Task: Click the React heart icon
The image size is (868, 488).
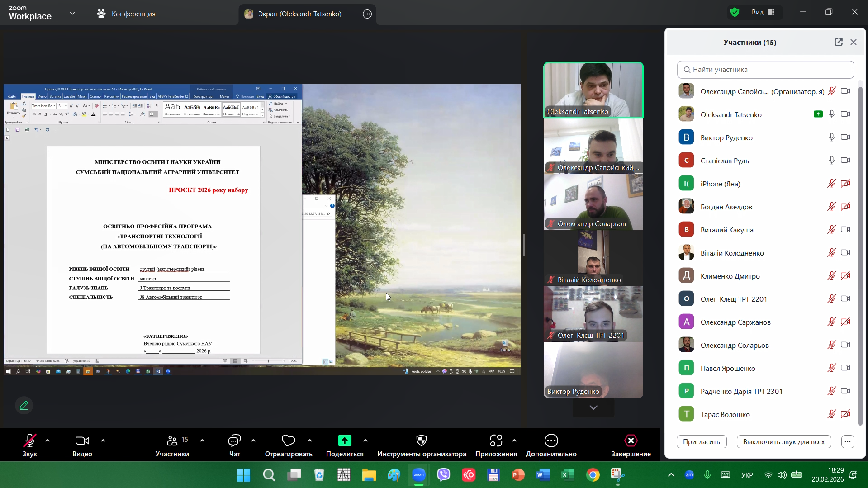Action: [x=288, y=441]
